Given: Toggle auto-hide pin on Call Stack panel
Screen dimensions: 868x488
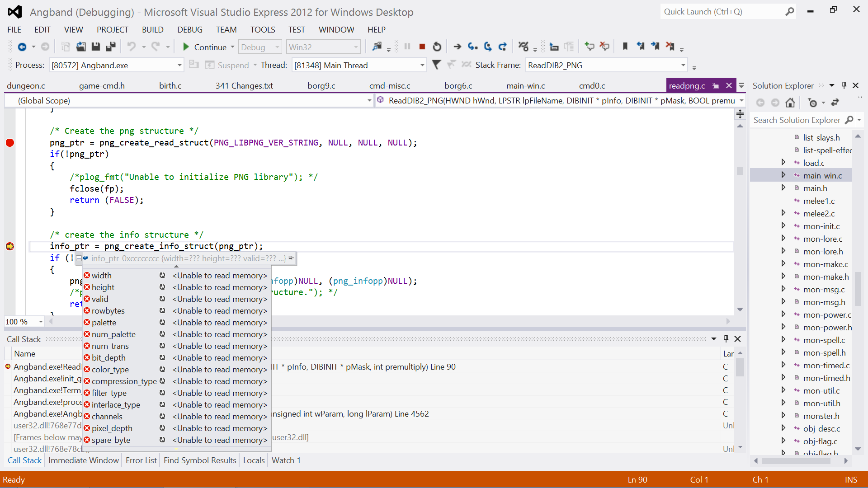Looking at the screenshot, I should coord(726,339).
